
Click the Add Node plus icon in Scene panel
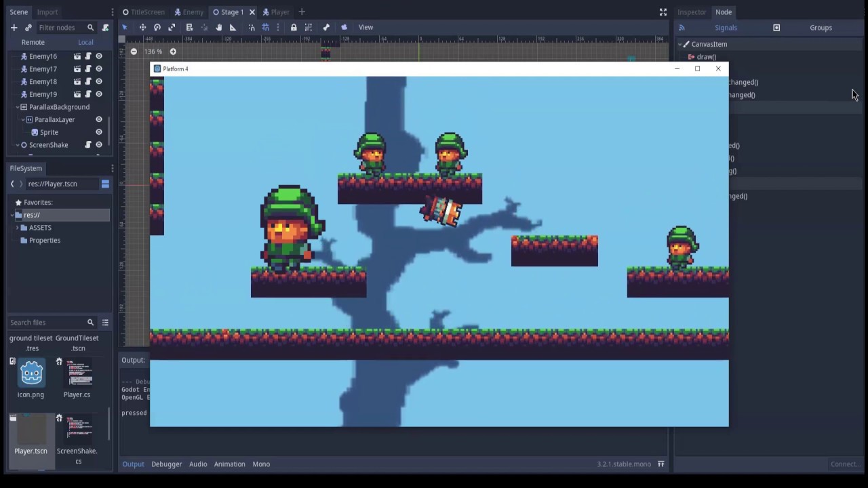pos(14,28)
